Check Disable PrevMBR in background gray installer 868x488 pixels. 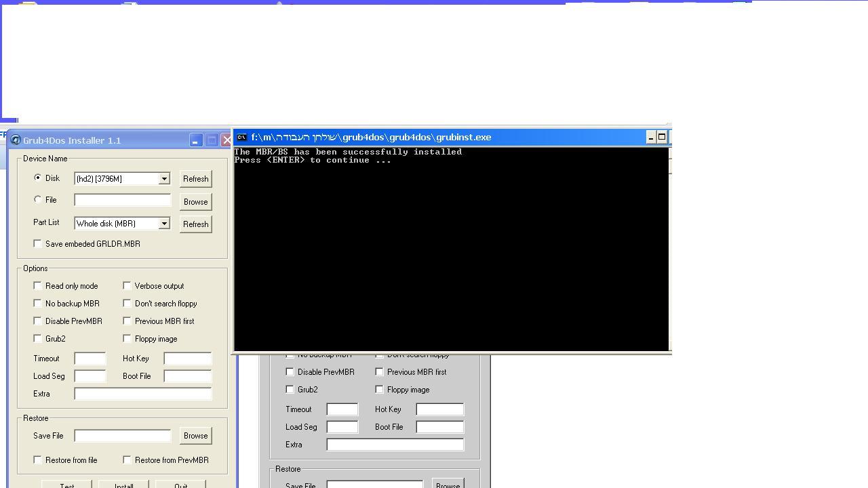click(290, 371)
